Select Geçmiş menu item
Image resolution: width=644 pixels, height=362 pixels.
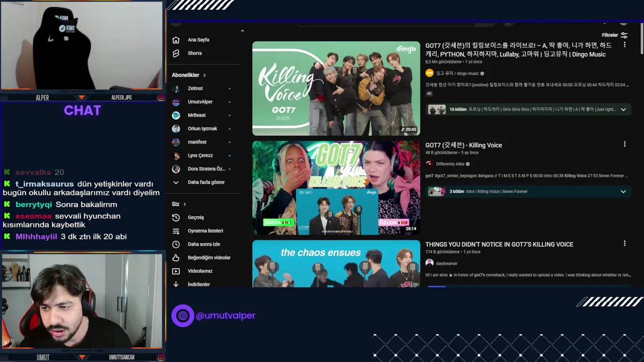[x=196, y=218]
